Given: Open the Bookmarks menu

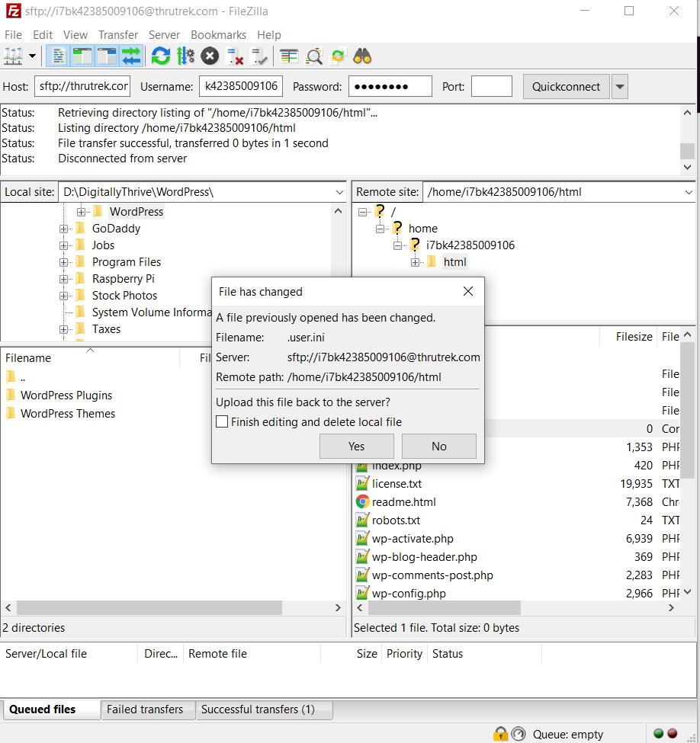Looking at the screenshot, I should [218, 35].
